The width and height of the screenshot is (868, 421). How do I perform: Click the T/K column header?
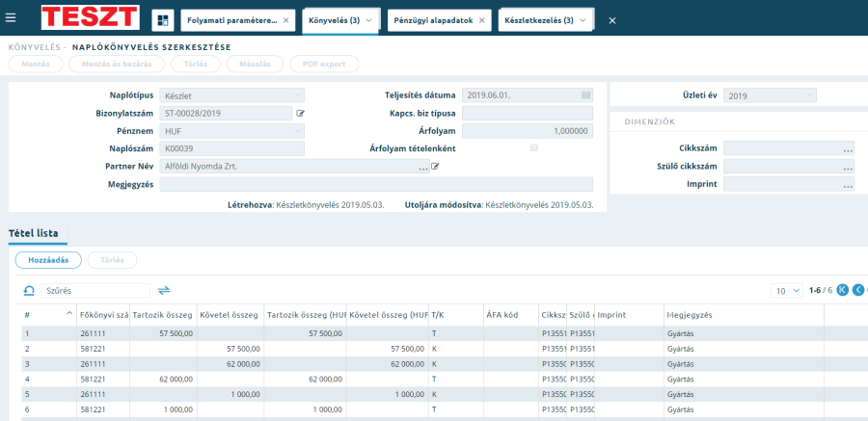coord(455,315)
